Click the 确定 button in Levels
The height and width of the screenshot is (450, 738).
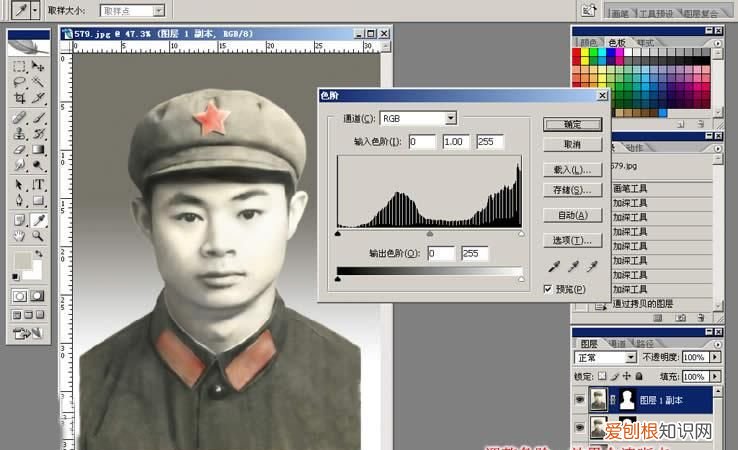click(x=572, y=124)
